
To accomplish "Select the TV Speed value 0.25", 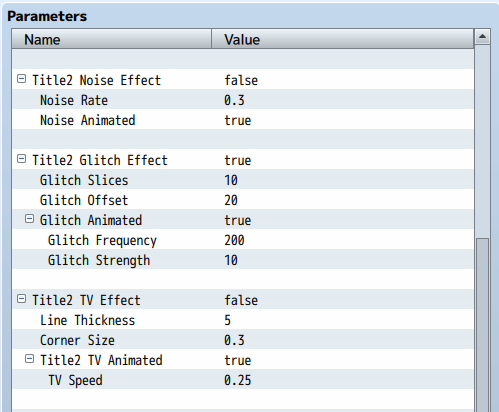I will click(x=238, y=380).
